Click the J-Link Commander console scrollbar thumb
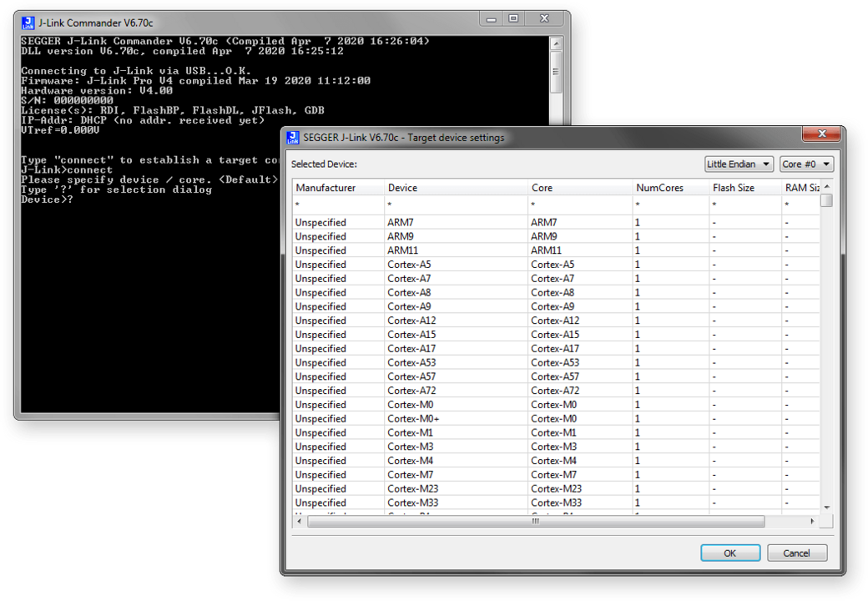This screenshot has height=601, width=868. click(x=557, y=72)
